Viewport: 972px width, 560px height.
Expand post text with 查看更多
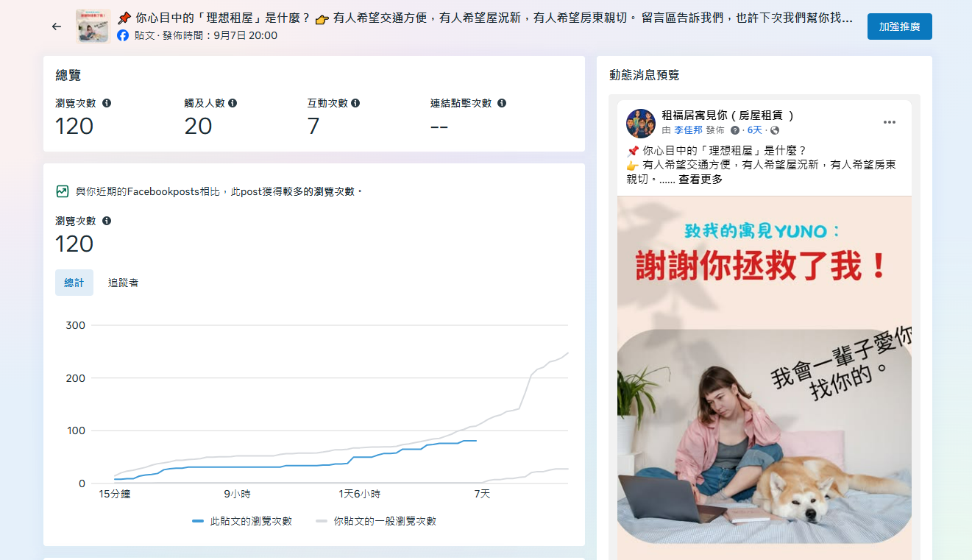coord(700,179)
